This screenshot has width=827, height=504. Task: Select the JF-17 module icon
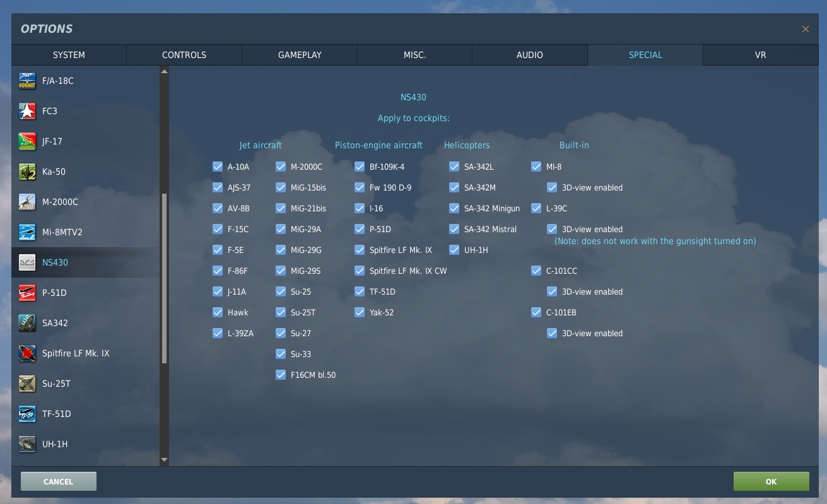(x=27, y=141)
